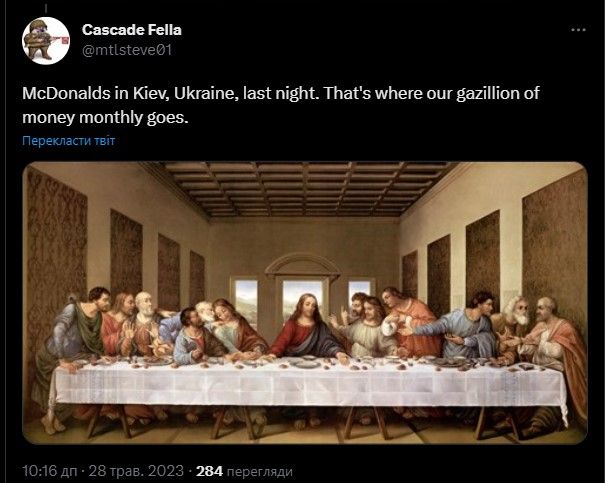Click the @mtlsteve01 handle
This screenshot has height=483, width=605.
point(130,50)
